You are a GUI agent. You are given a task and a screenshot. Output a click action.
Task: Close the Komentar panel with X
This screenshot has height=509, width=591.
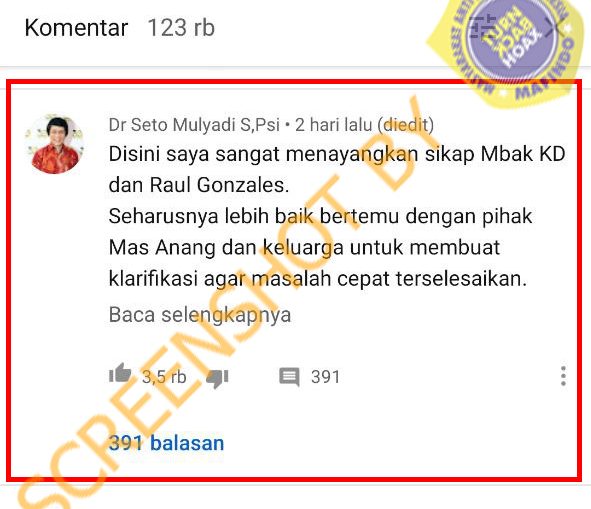555,28
